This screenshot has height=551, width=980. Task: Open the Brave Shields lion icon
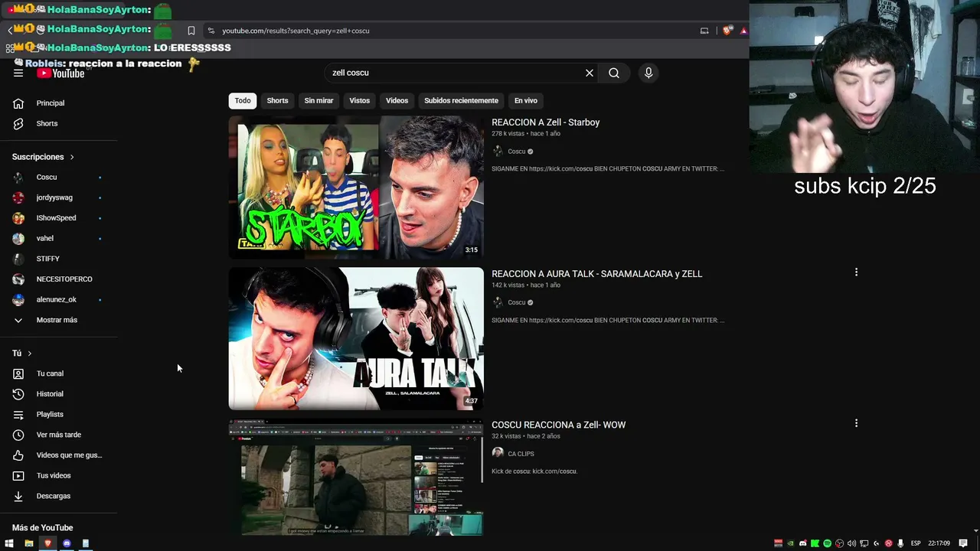(727, 31)
